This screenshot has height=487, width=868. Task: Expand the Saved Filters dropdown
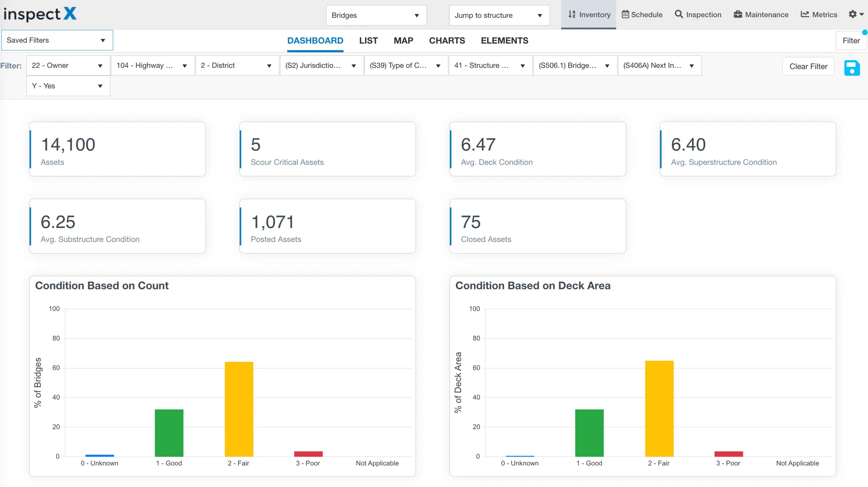click(x=57, y=40)
